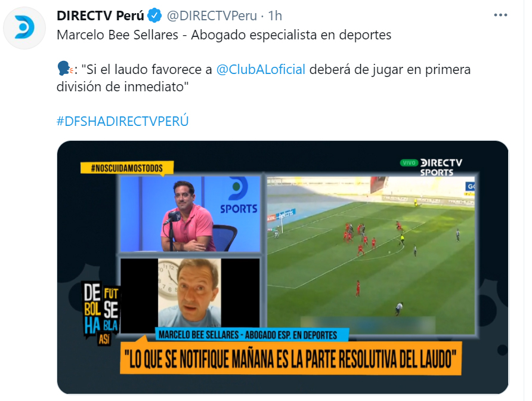This screenshot has width=532, height=401.
Task: Click the DIRECTV Sports logo in video
Action: pos(441,168)
